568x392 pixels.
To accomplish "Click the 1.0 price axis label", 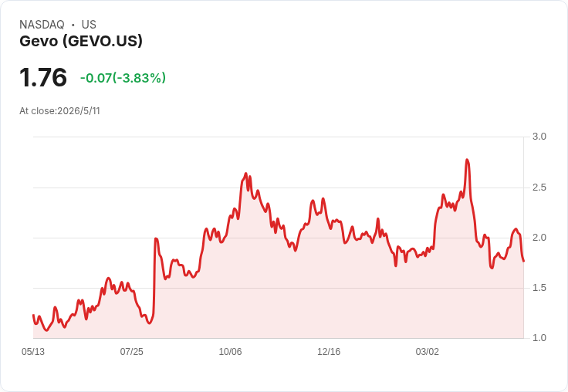I will [539, 338].
